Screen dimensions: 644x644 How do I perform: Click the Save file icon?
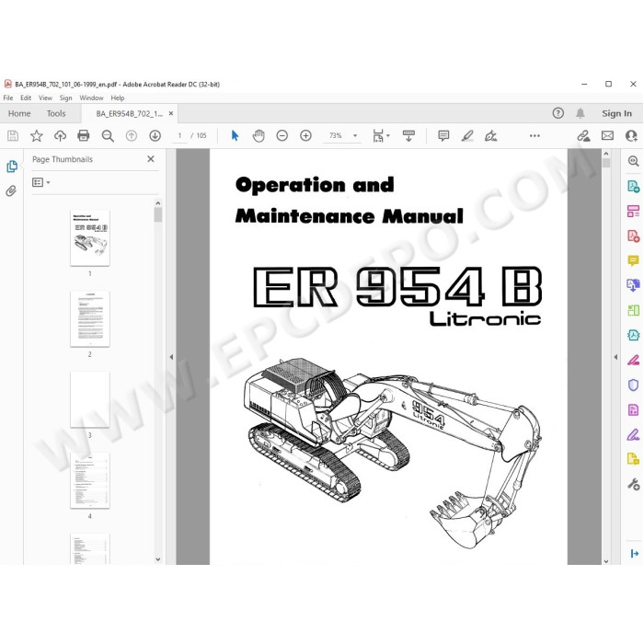(13, 135)
